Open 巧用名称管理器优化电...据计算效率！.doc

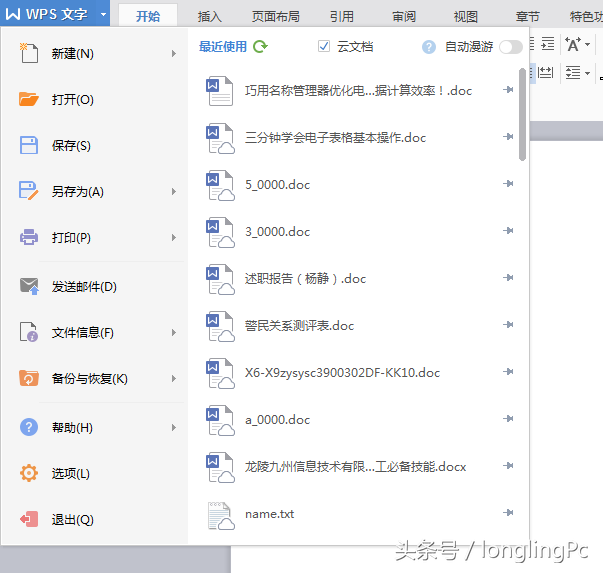click(x=360, y=91)
